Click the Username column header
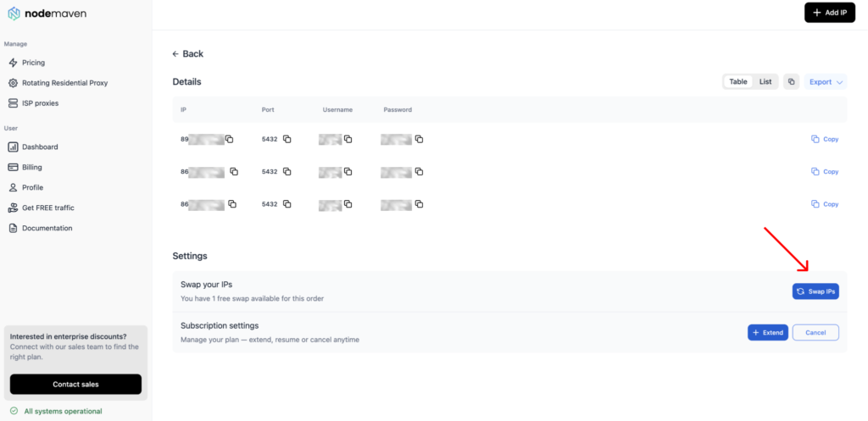This screenshot has width=868, height=421. click(337, 109)
